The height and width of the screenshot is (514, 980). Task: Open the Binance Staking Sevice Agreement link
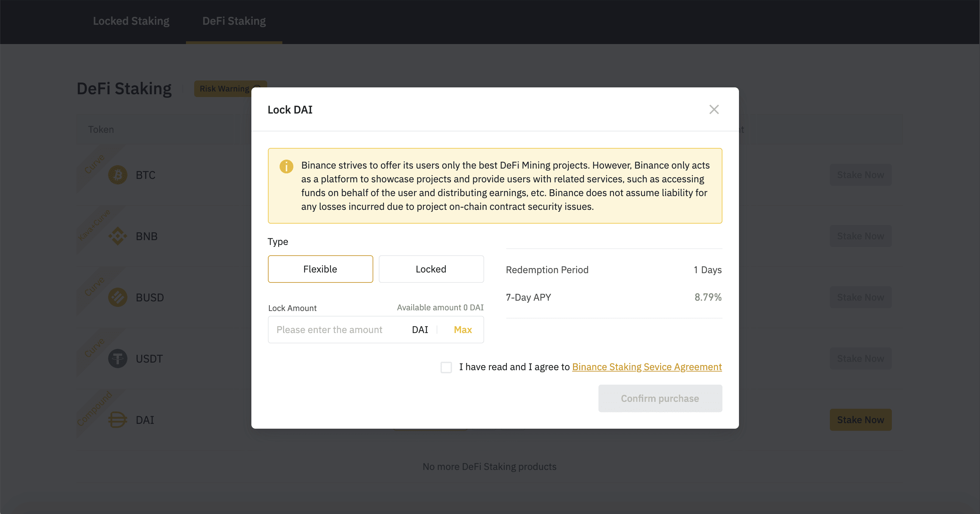point(647,367)
